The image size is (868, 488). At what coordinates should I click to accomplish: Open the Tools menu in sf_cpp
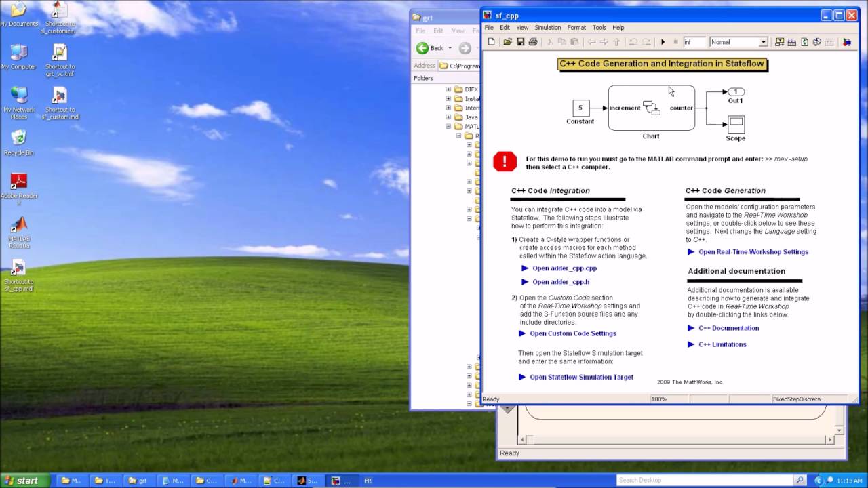point(599,28)
